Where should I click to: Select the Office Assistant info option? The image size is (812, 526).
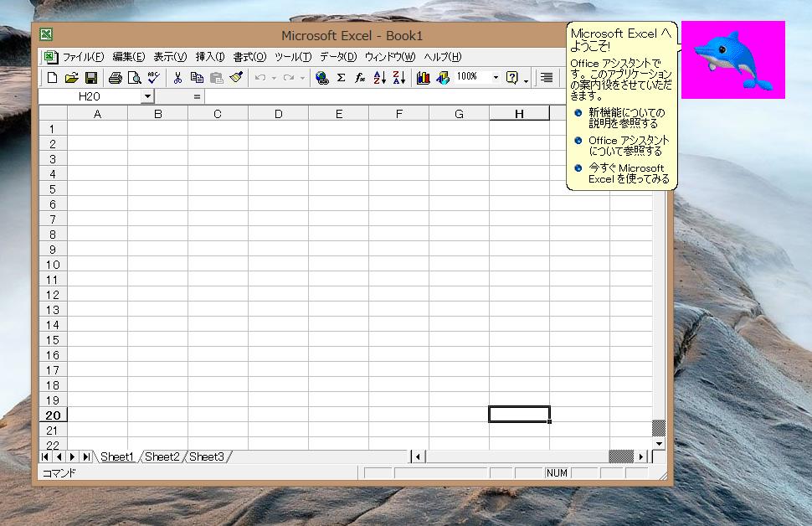(629, 146)
